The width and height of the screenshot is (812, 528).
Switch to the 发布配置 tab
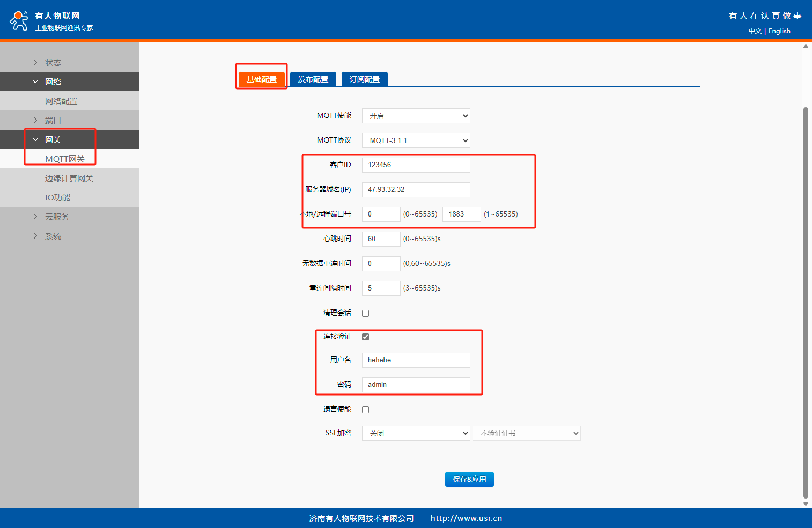pyautogui.click(x=313, y=79)
